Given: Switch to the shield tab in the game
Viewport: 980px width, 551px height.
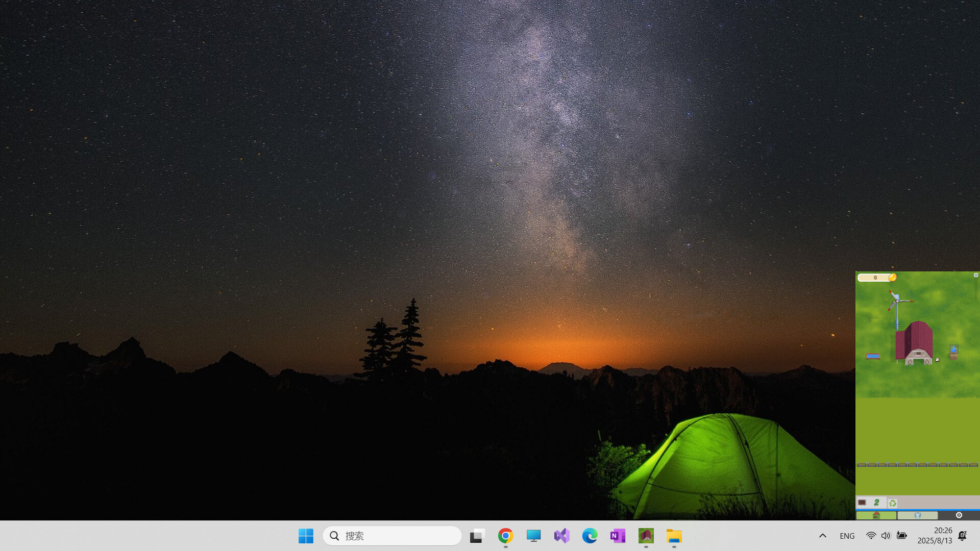Looking at the screenshot, I should tap(917, 516).
